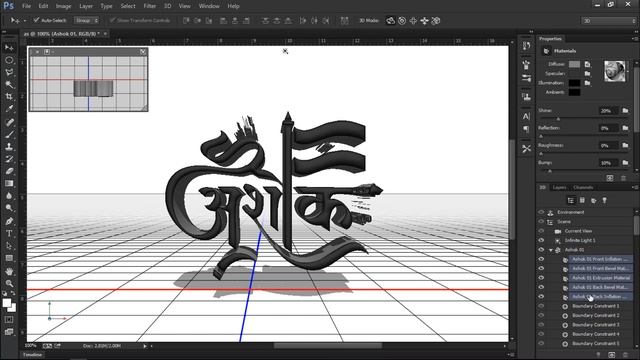640x360 pixels.
Task: Hide Ashok 01 Extrusion Material
Action: click(541, 278)
